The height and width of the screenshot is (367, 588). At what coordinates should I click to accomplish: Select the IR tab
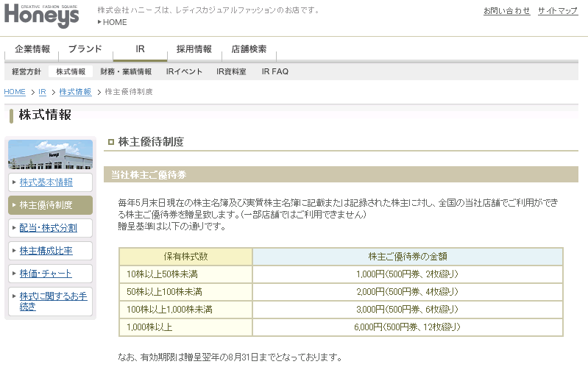(x=140, y=49)
